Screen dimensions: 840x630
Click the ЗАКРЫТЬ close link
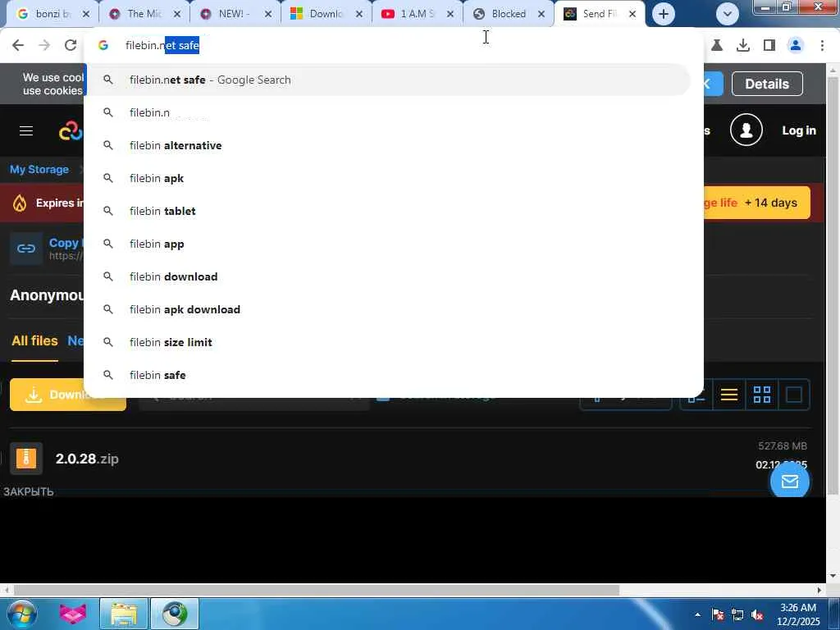29,491
